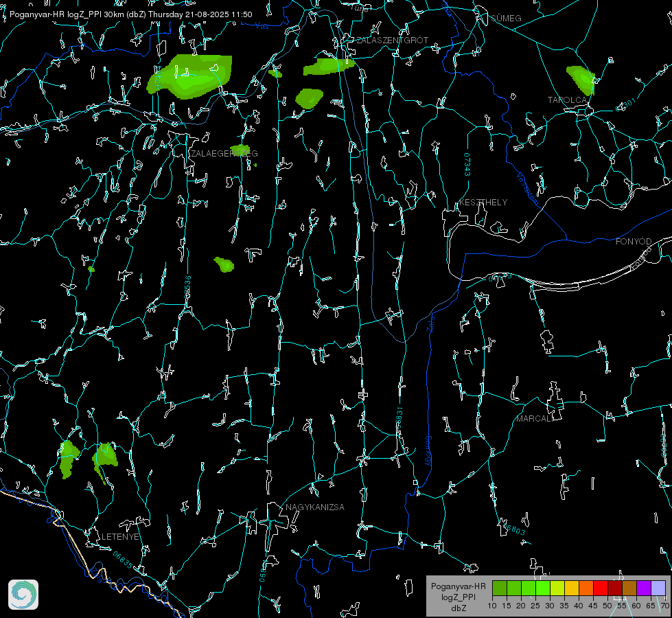The image size is (672, 618).
Task: Select the orange 40 dBZ legend swatch
Action: 586,588
